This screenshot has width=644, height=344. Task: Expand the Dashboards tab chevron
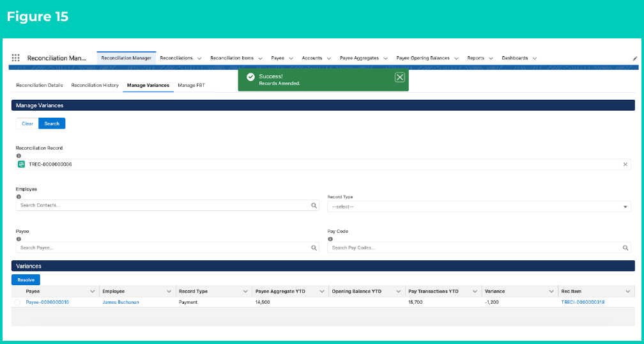click(x=534, y=58)
